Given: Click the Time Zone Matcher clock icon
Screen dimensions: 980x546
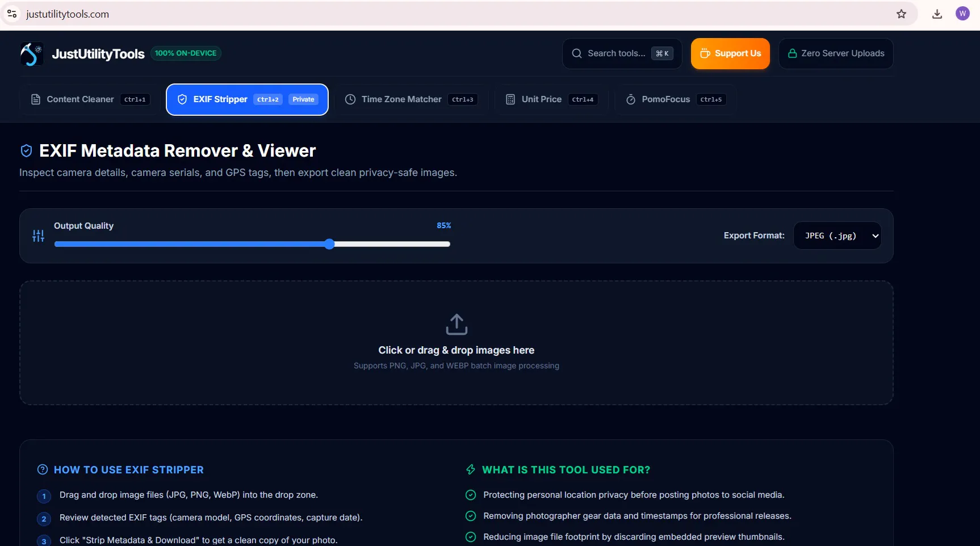Looking at the screenshot, I should pos(351,99).
